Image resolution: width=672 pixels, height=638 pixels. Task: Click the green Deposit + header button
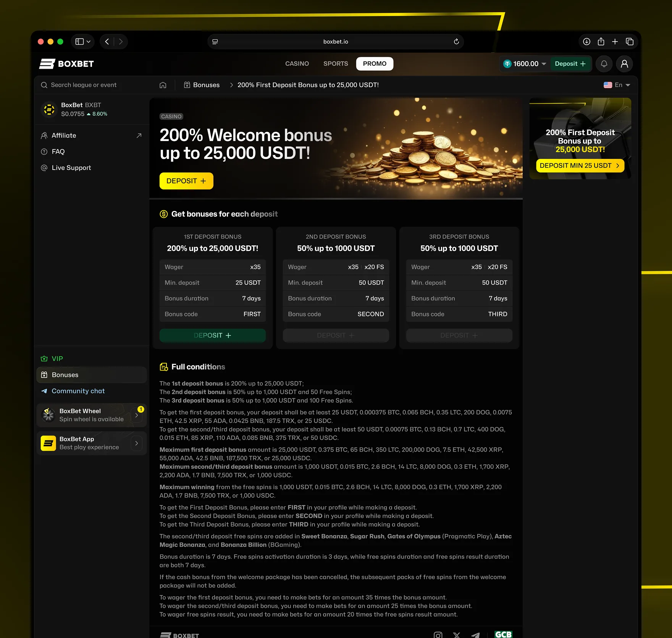[x=570, y=64]
